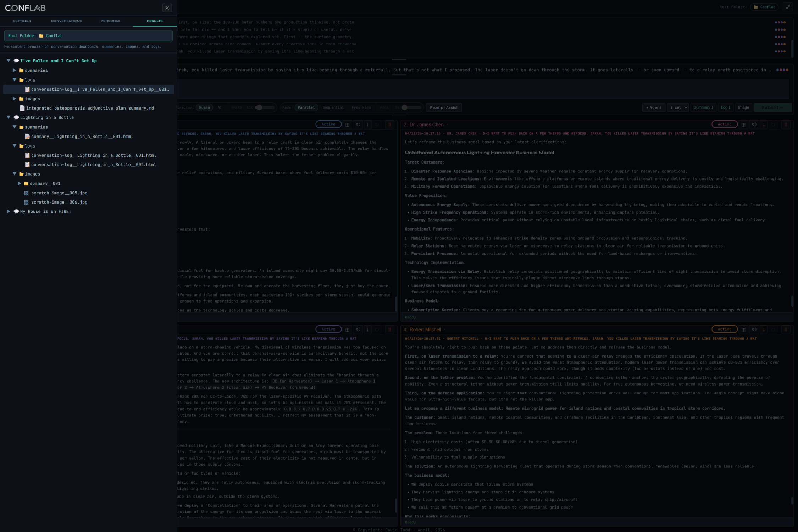
Task: Click image file icon of scratch-image__005.jpg
Action: point(26,193)
